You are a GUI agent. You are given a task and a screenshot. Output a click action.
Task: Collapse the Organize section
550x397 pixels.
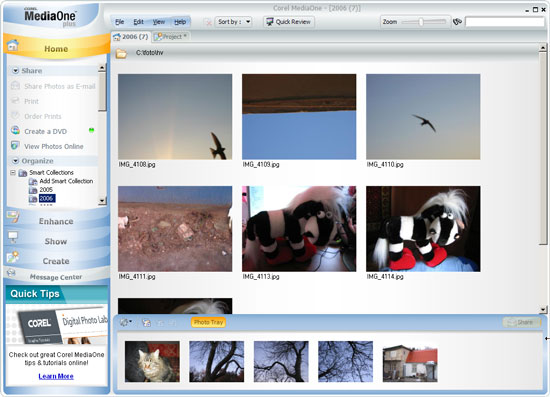point(15,161)
